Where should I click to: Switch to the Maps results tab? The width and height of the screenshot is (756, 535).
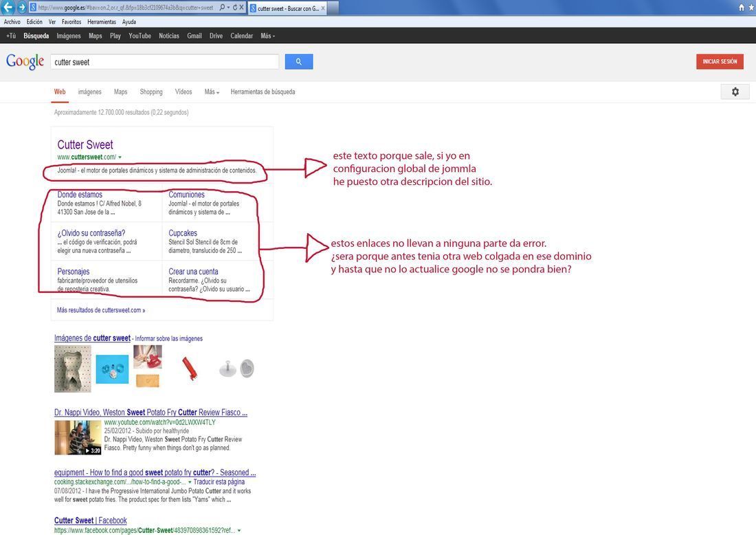120,91
